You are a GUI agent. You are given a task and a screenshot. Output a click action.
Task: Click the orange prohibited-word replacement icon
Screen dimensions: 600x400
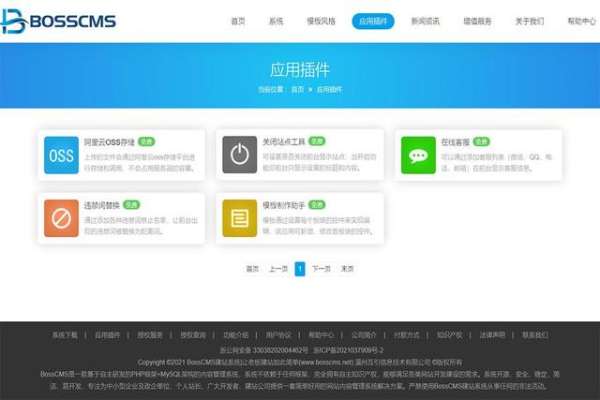pyautogui.click(x=60, y=216)
